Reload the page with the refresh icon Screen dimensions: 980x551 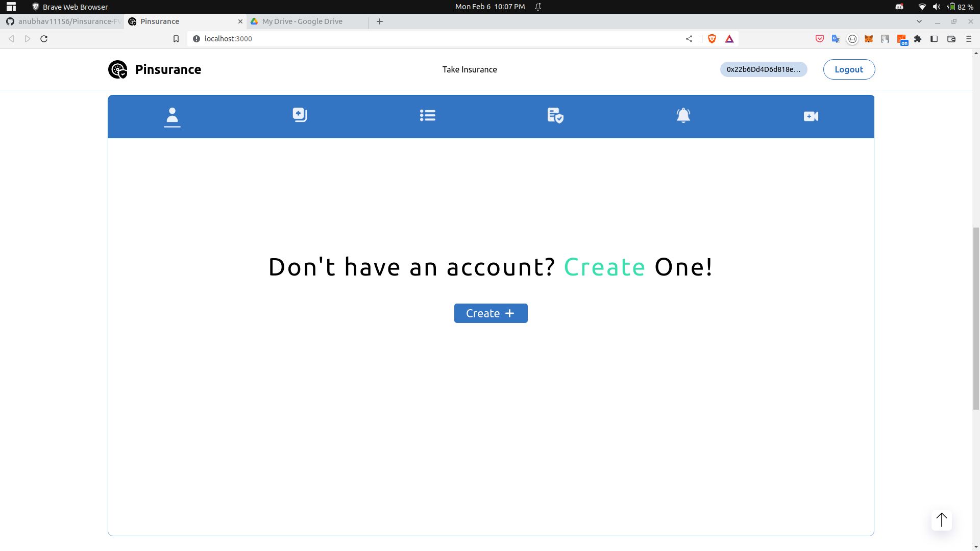(x=44, y=39)
